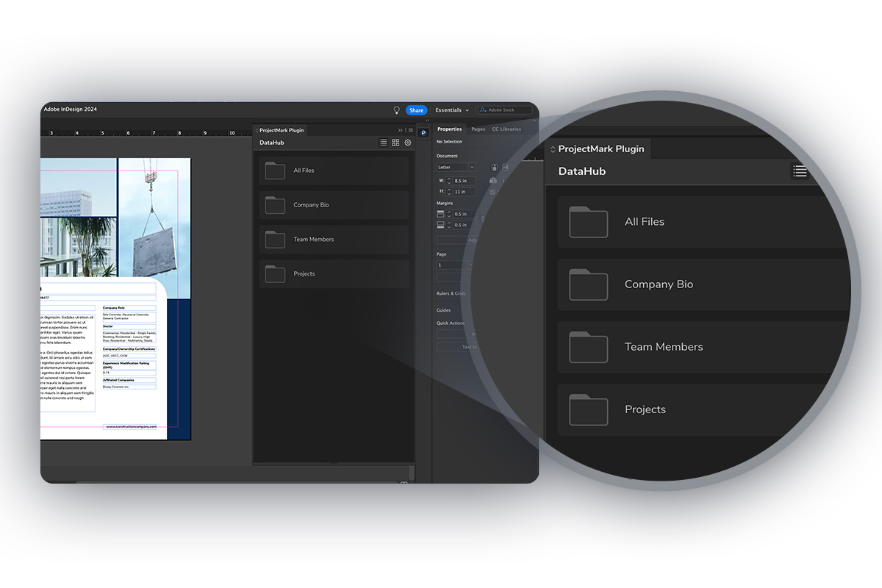This screenshot has width=882, height=588.
Task: Click the Share button
Action: click(416, 110)
